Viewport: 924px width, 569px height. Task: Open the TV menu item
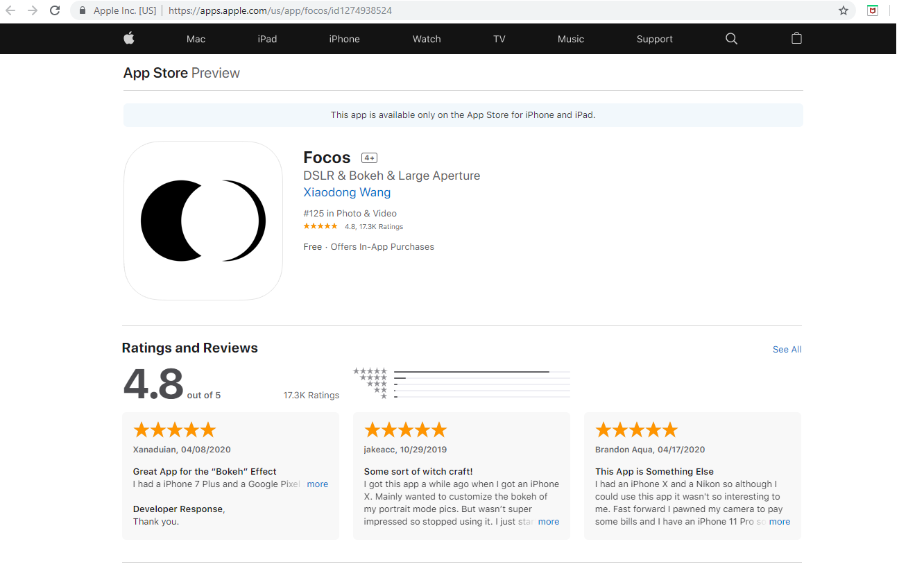click(x=499, y=39)
